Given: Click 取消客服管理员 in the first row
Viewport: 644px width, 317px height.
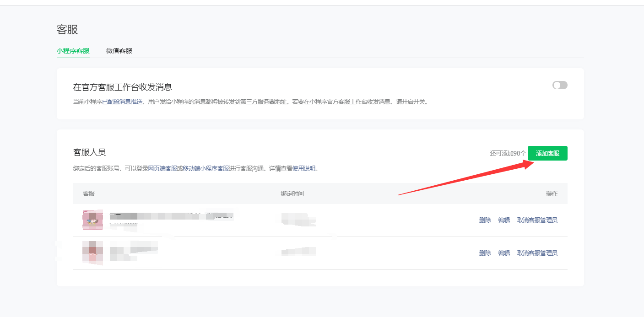Looking at the screenshot, I should pyautogui.click(x=537, y=220).
